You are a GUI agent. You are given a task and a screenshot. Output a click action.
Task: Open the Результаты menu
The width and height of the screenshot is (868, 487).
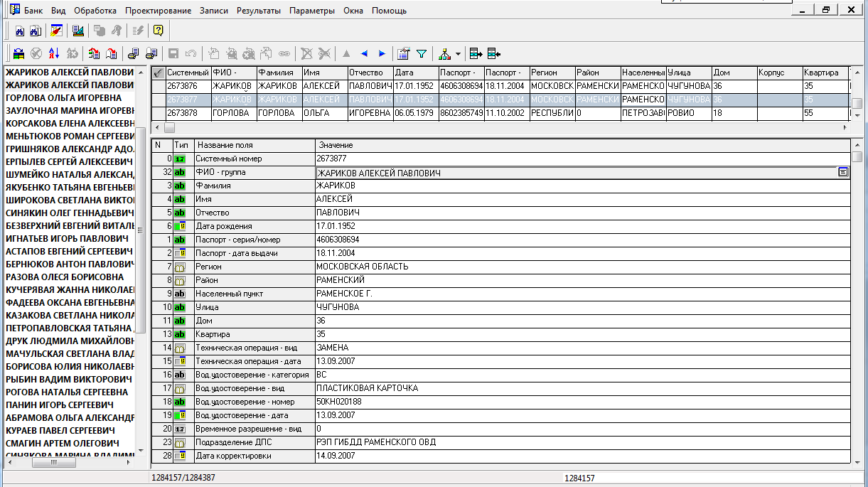pyautogui.click(x=259, y=11)
